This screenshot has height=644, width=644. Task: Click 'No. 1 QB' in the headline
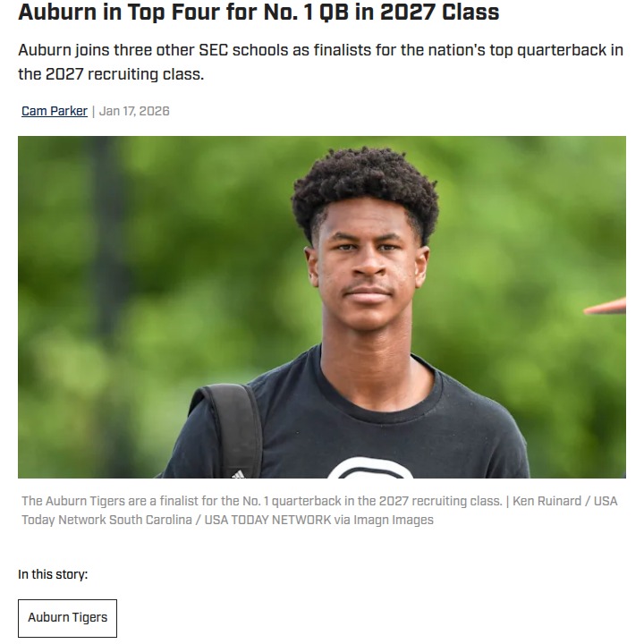pos(306,12)
